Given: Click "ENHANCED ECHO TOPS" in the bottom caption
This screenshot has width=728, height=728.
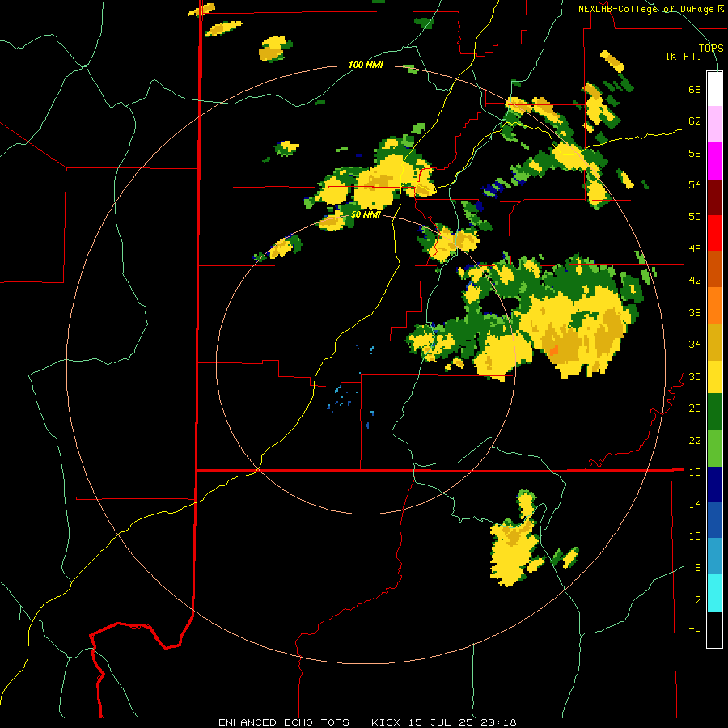Looking at the screenshot, I should (x=284, y=722).
